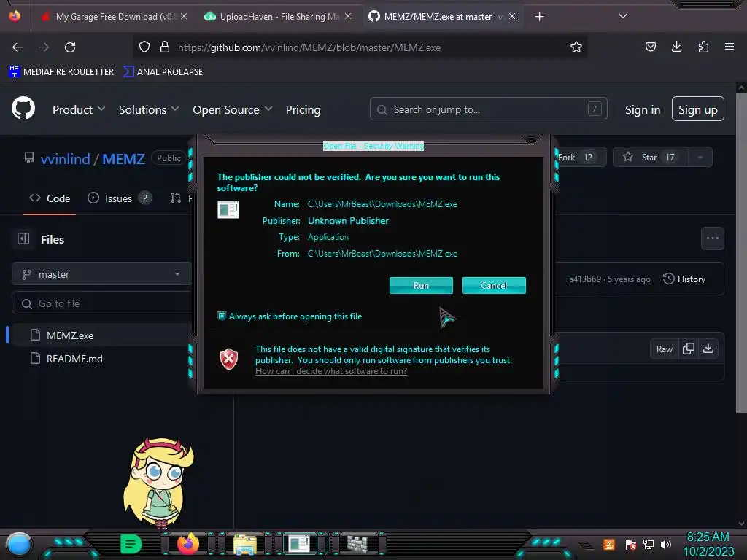Expand the Open Source menu
This screenshot has width=747, height=560.
coord(233,109)
